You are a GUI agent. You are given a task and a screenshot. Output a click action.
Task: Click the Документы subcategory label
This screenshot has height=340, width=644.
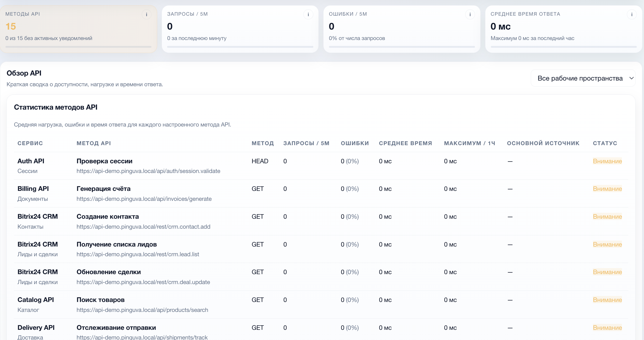(x=33, y=199)
